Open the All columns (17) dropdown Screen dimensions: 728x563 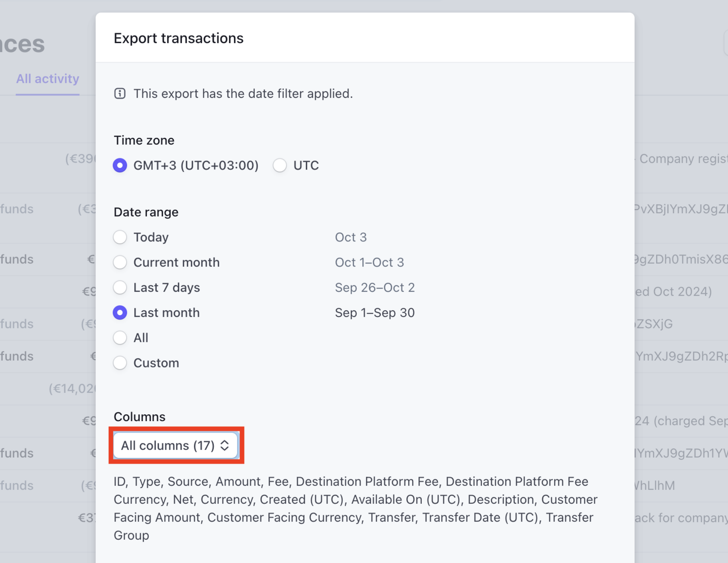tap(175, 446)
